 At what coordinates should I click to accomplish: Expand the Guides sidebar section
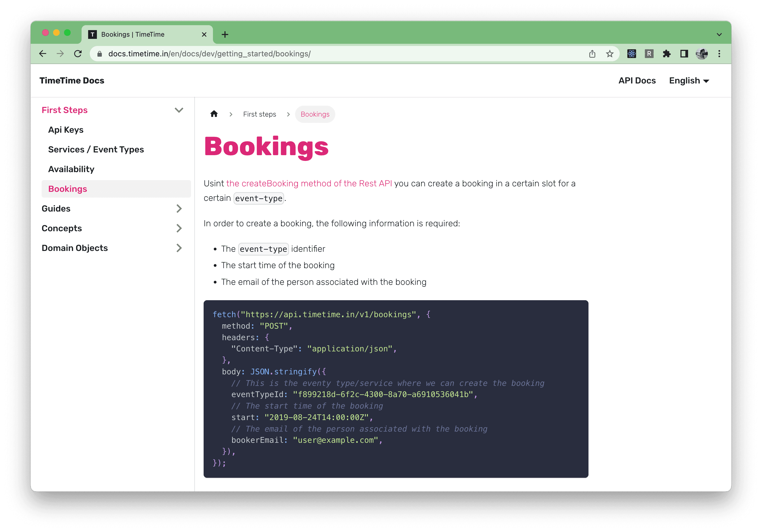point(179,209)
